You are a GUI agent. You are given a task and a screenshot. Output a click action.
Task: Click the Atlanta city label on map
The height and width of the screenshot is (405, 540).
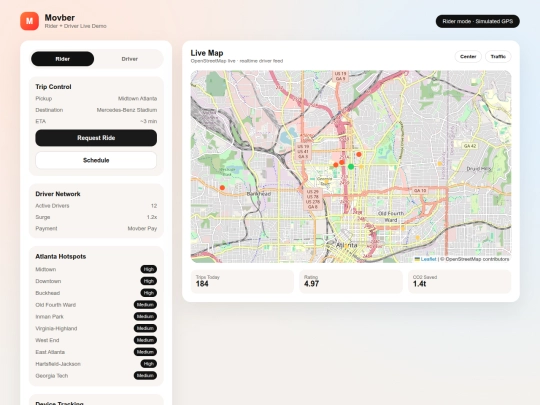(346, 245)
